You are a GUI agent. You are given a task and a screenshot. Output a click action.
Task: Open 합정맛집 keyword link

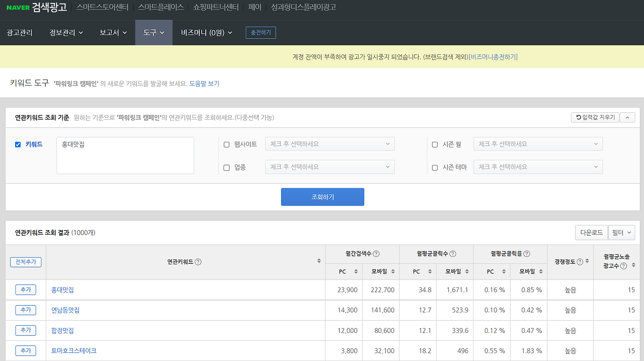click(63, 331)
